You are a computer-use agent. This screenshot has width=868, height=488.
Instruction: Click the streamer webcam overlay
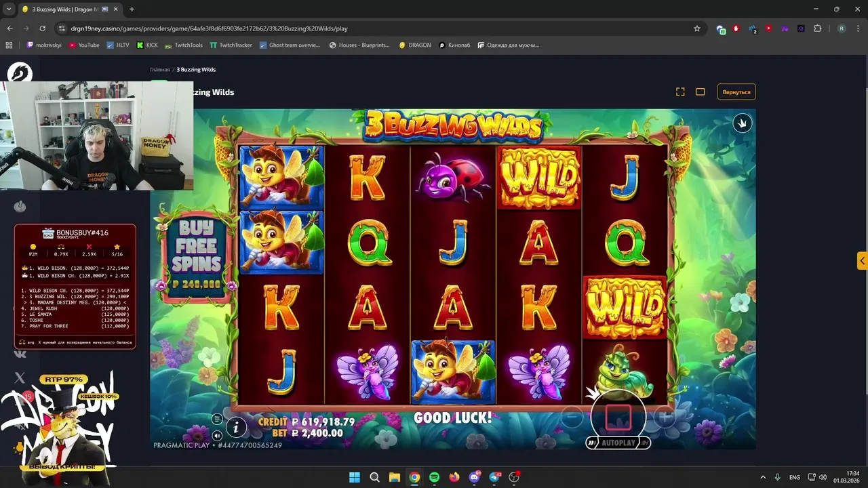96,136
